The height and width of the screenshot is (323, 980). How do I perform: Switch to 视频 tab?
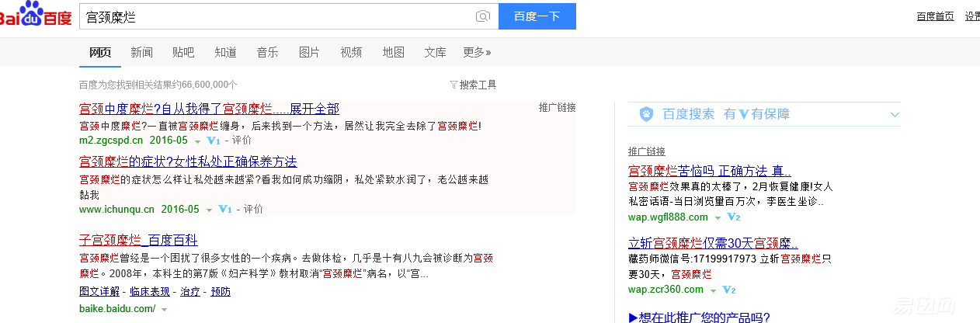click(x=351, y=52)
